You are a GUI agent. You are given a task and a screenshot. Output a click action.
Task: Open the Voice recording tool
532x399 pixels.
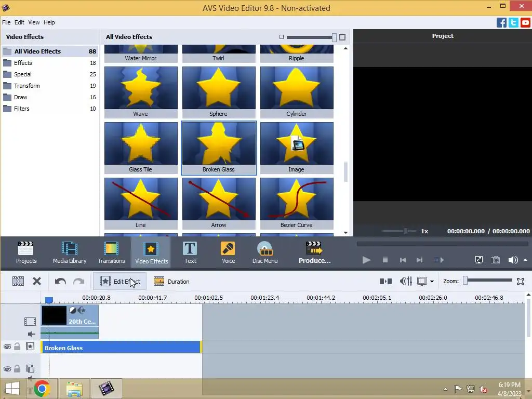[x=228, y=252]
